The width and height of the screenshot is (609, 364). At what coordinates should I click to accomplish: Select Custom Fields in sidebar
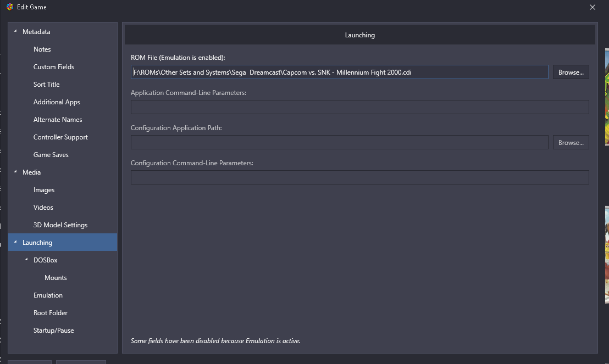tap(53, 67)
